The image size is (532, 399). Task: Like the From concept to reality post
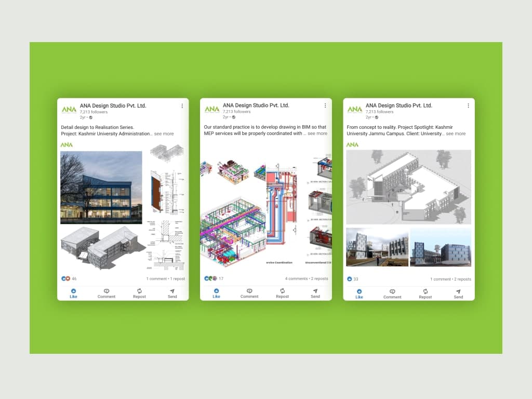[x=359, y=294]
